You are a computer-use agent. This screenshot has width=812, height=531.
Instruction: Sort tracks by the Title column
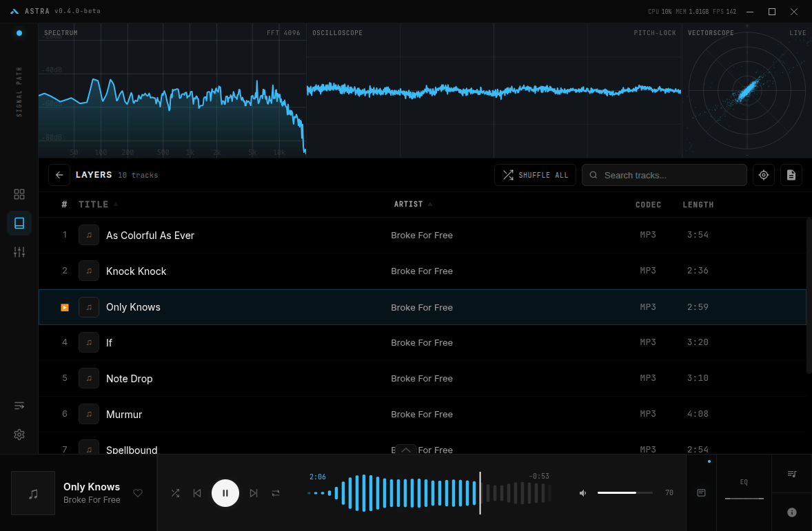coord(94,205)
